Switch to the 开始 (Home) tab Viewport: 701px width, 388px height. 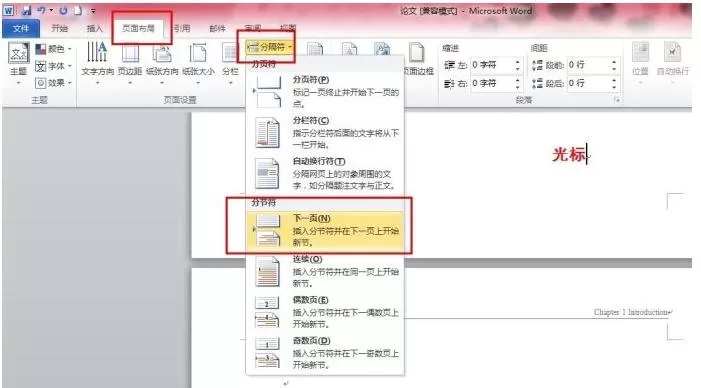[x=59, y=29]
